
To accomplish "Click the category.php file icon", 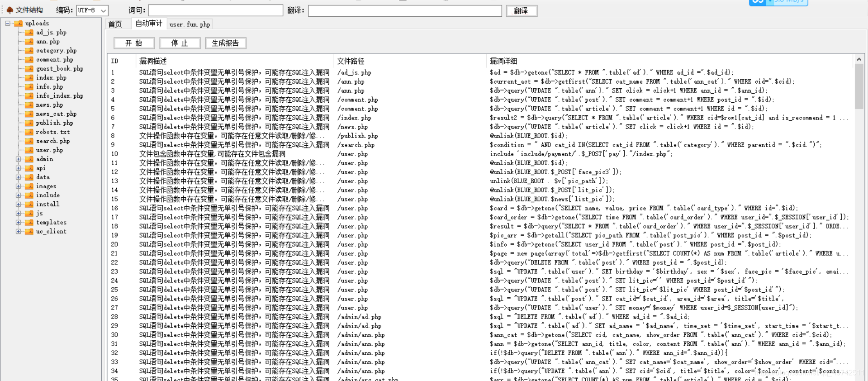I will point(29,51).
